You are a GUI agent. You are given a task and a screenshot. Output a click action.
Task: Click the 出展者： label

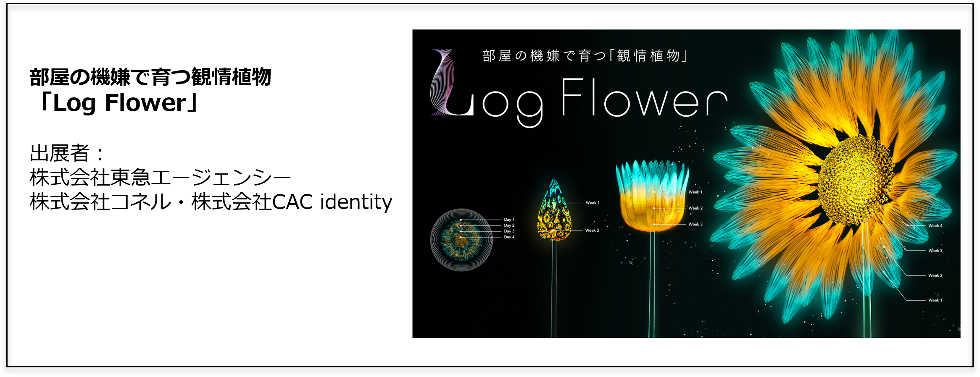pyautogui.click(x=67, y=153)
